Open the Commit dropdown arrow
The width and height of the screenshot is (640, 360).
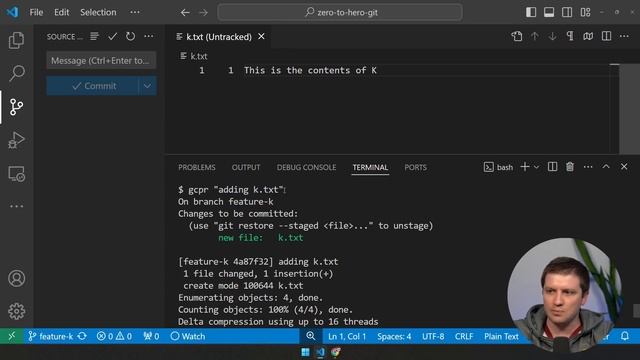[147, 86]
